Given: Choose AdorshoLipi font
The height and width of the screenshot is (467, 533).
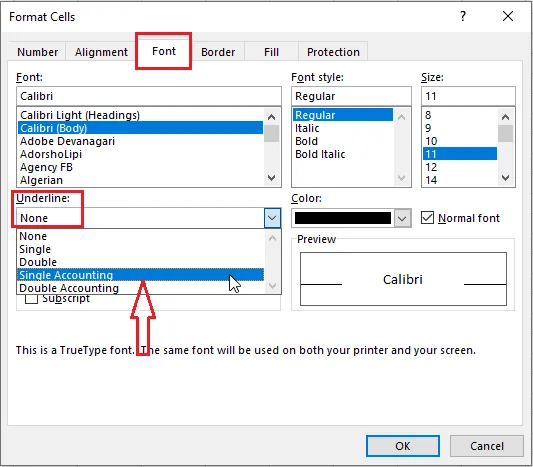Looking at the screenshot, I should coord(140,154).
